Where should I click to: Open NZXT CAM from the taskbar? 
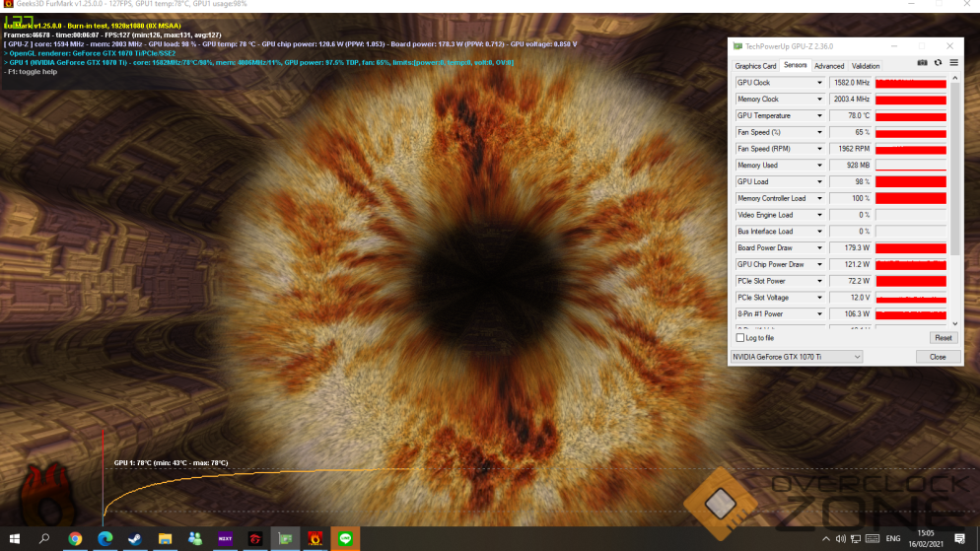[225, 539]
